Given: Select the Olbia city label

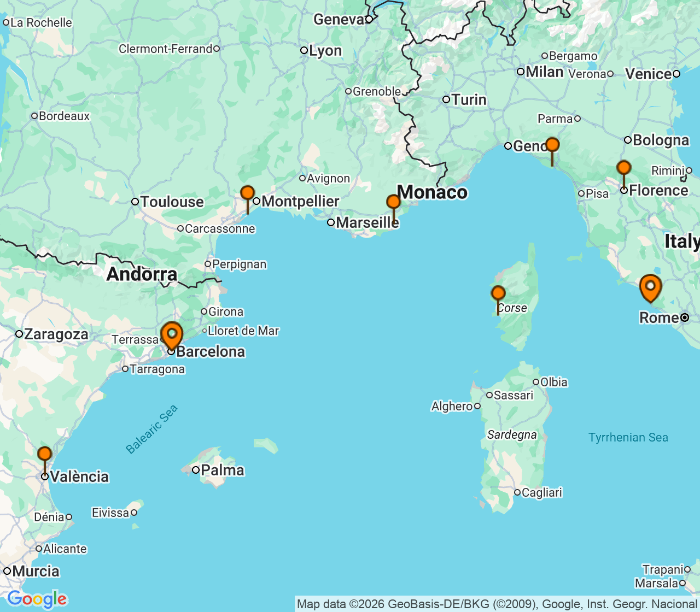Looking at the screenshot, I should 554,382.
